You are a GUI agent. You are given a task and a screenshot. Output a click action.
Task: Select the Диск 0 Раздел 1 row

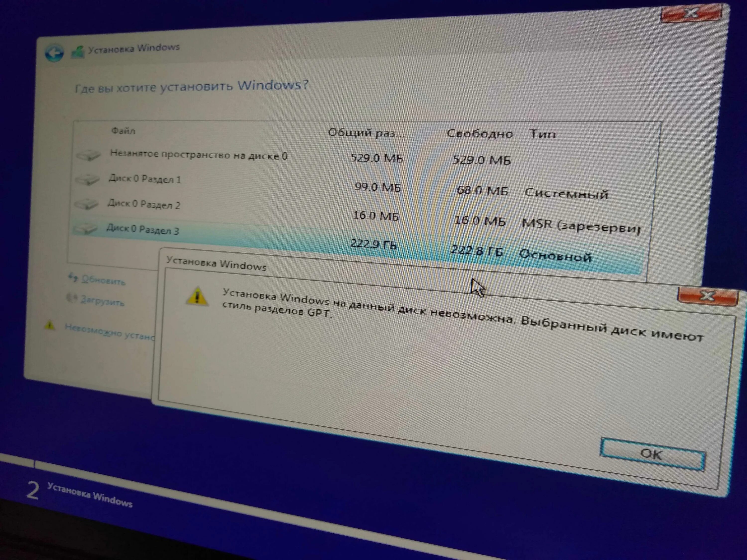click(145, 179)
